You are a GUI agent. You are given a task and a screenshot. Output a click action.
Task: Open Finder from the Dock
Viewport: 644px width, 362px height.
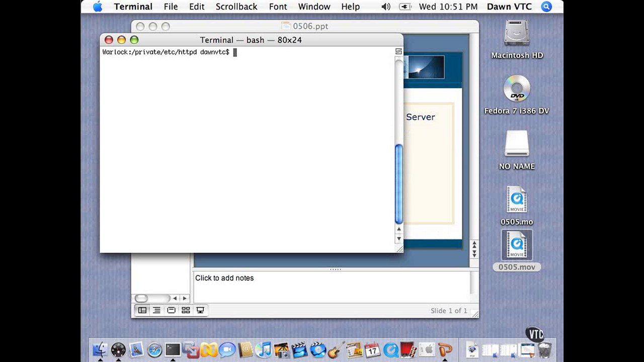100,349
